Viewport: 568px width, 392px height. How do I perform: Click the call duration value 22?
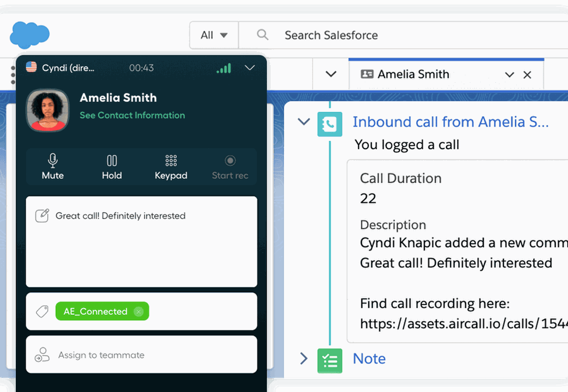point(368,198)
